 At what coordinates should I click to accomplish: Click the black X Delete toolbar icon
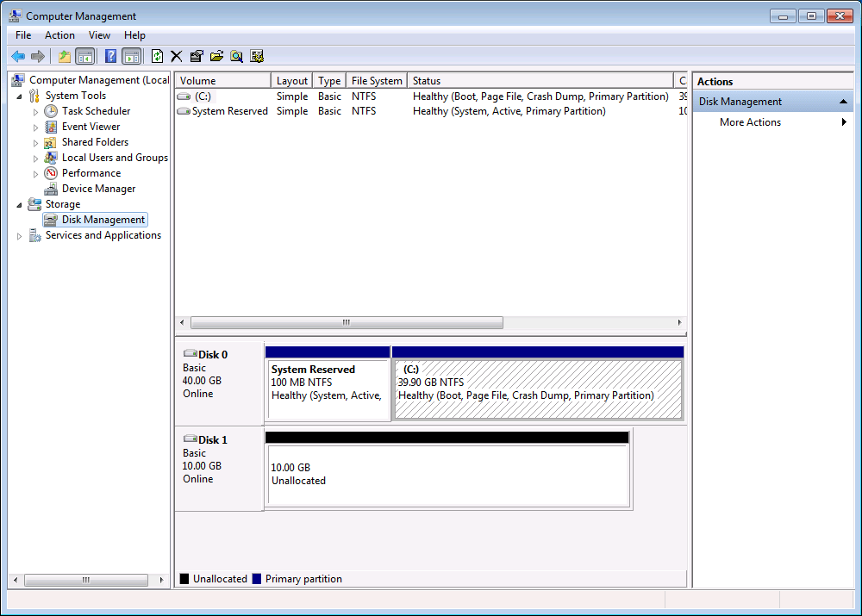point(177,56)
